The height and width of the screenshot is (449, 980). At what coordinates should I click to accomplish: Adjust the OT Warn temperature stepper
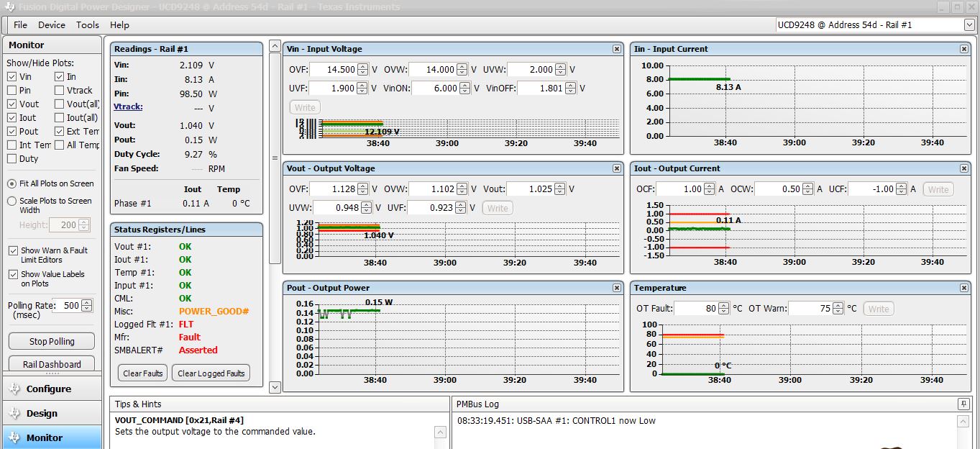click(x=838, y=309)
